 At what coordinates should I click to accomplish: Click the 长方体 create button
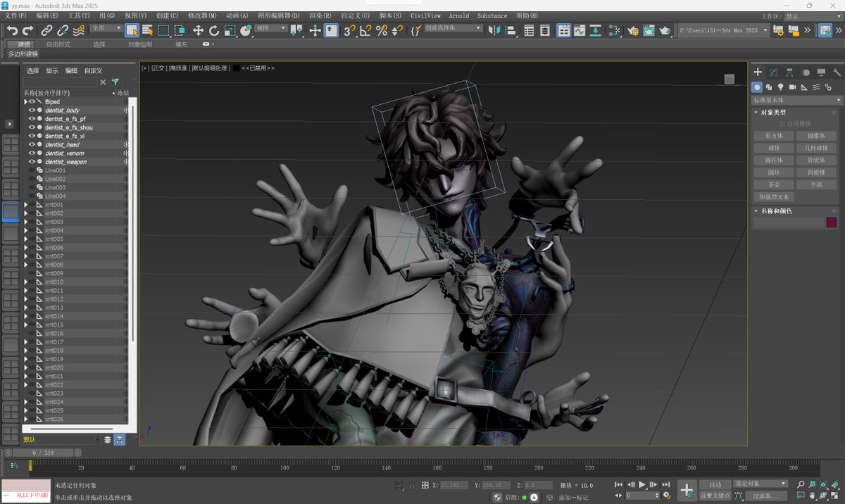(x=774, y=136)
